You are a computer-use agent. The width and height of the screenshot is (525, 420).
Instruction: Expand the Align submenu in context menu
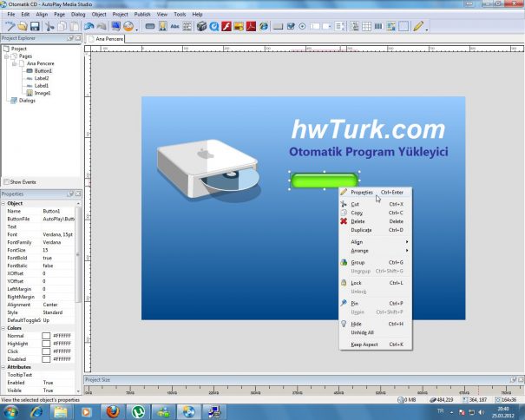[376, 242]
